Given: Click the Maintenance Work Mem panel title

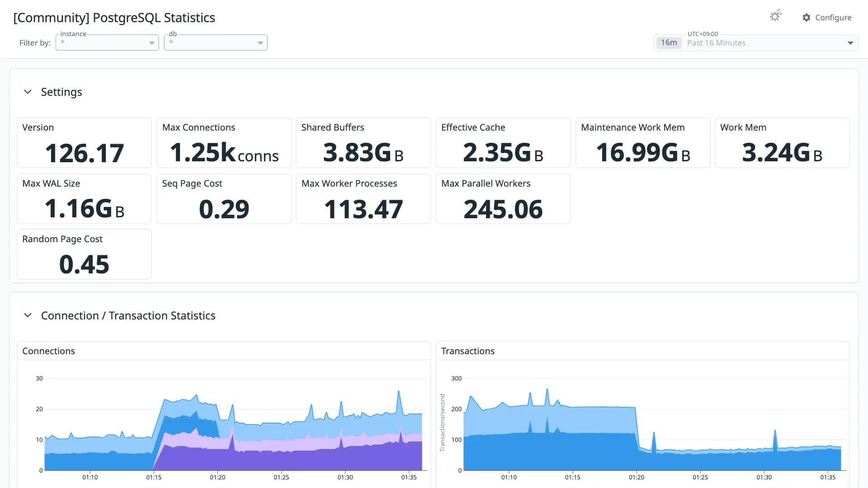Looking at the screenshot, I should [x=632, y=127].
